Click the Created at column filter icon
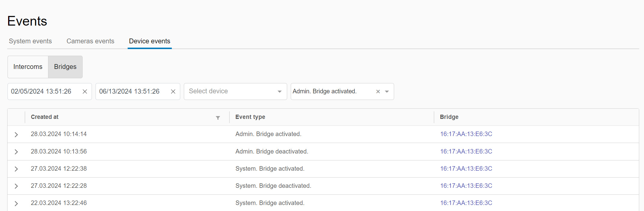Viewport: 644px width, 211px height. (218, 118)
